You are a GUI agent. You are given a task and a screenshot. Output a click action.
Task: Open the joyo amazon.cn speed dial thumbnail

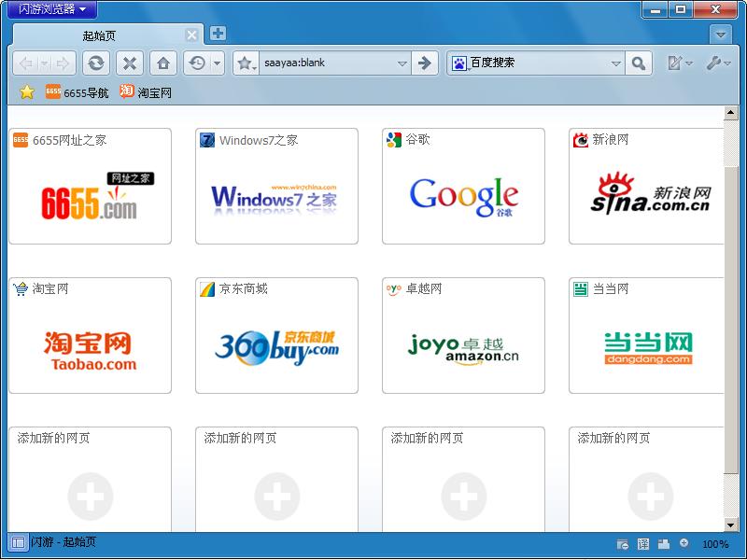(463, 335)
